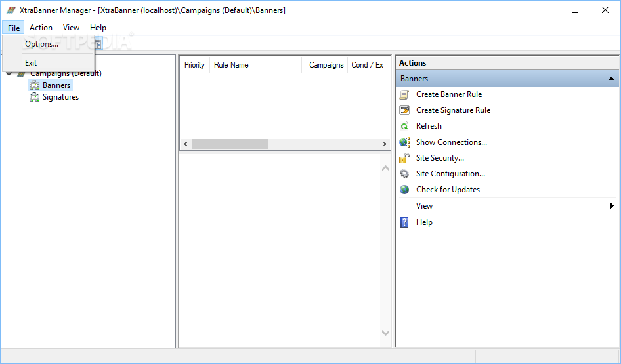The width and height of the screenshot is (621, 364).
Task: Choose Exit from the File menu
Action: 31,63
